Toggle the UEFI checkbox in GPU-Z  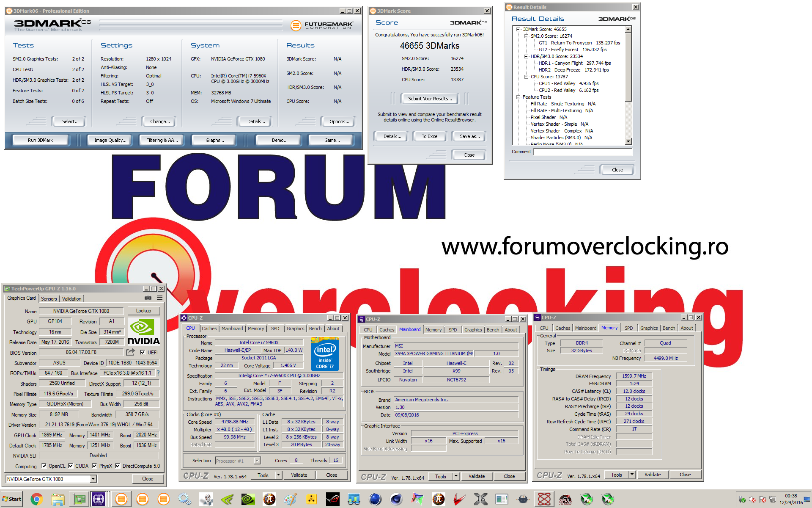pyautogui.click(x=143, y=352)
